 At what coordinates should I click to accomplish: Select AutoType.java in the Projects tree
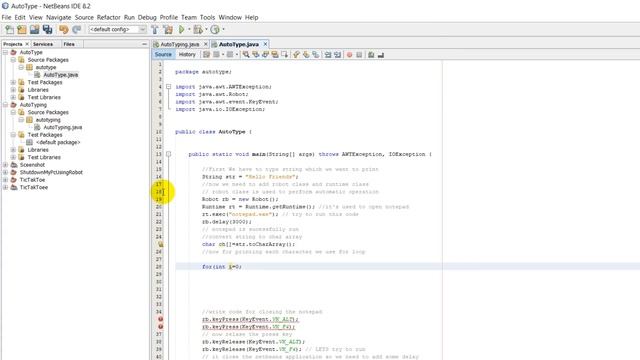tap(61, 75)
